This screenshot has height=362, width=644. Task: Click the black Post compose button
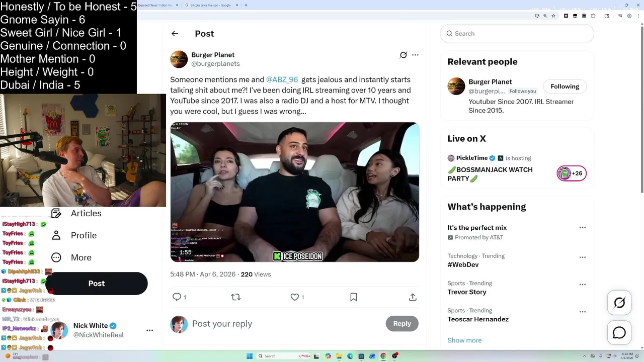coord(97,284)
